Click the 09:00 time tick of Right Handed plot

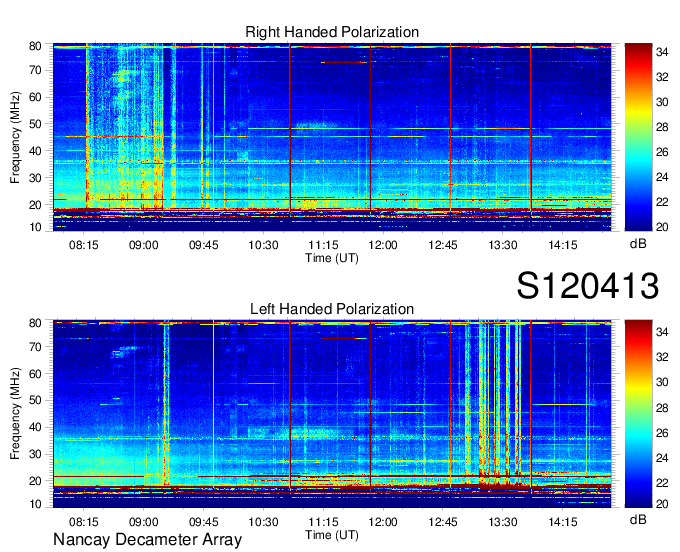point(144,245)
